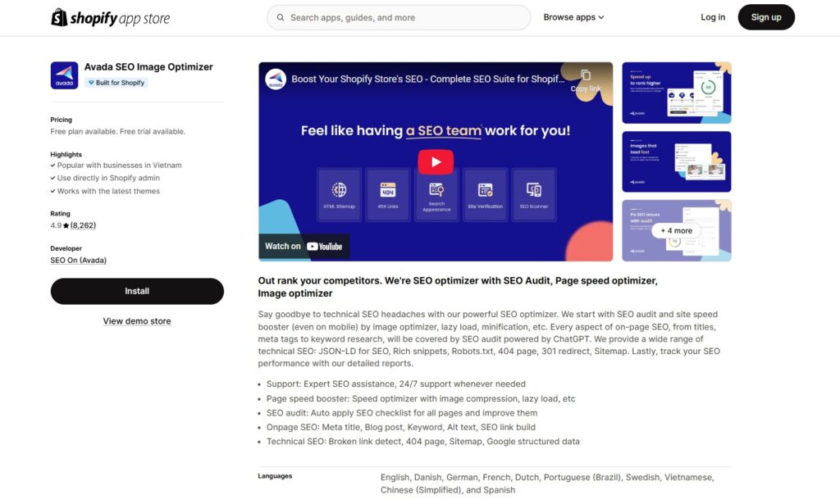This screenshot has width=840, height=504.
Task: Open the Shopify app store logo
Action: pyautogui.click(x=111, y=18)
